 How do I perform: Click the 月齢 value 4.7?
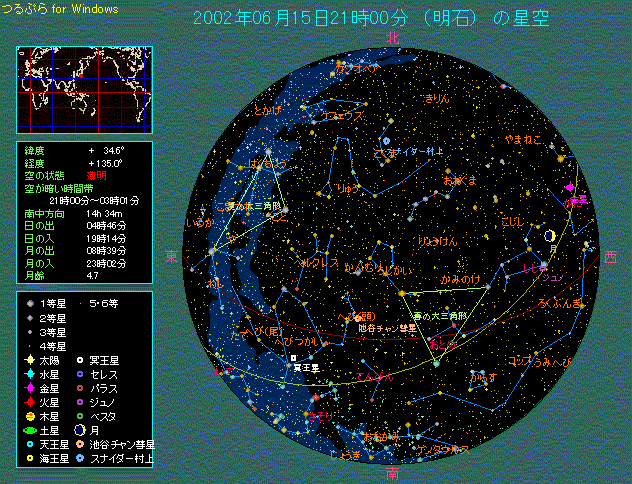coord(92,276)
